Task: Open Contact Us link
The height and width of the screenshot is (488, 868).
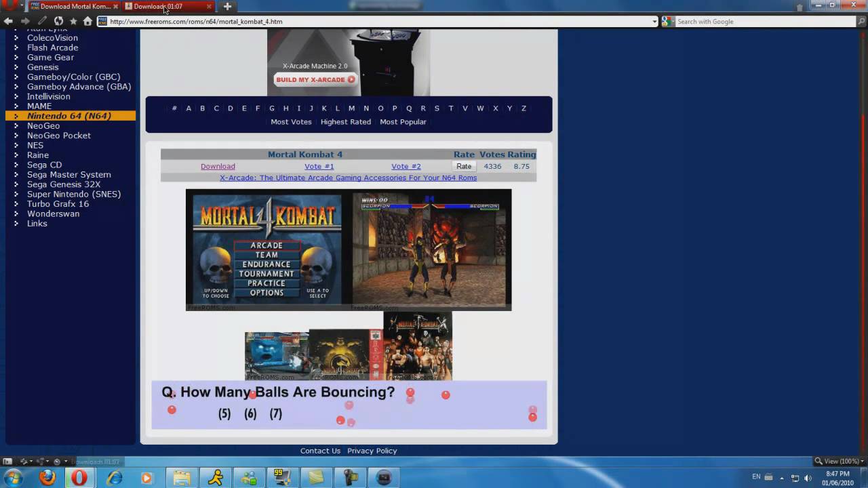Action: (320, 451)
